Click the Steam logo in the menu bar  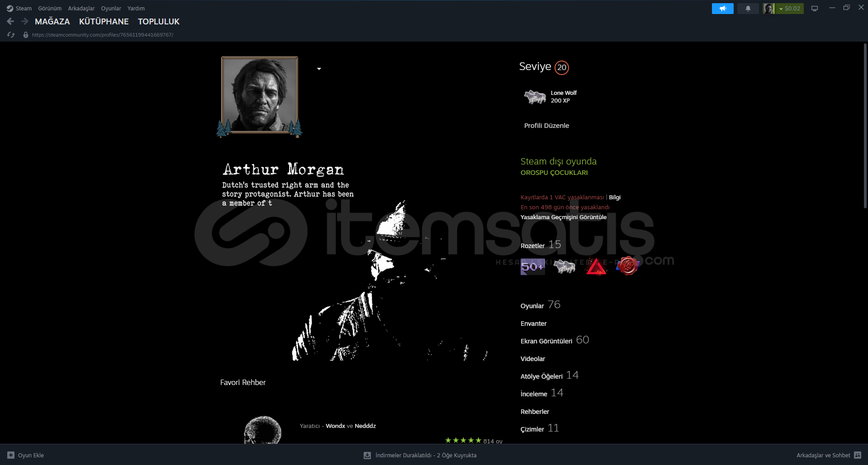(9, 9)
